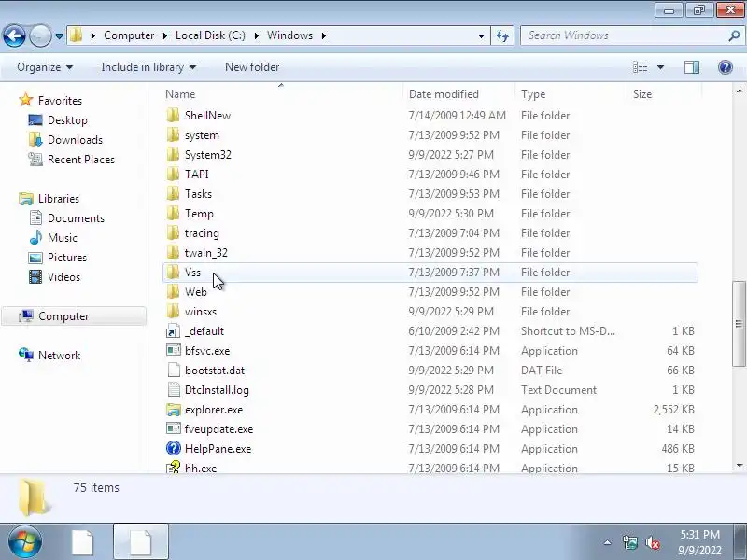Image resolution: width=747 pixels, height=560 pixels.
Task: Expand arrow after Computer breadcrumb
Action: [165, 35]
